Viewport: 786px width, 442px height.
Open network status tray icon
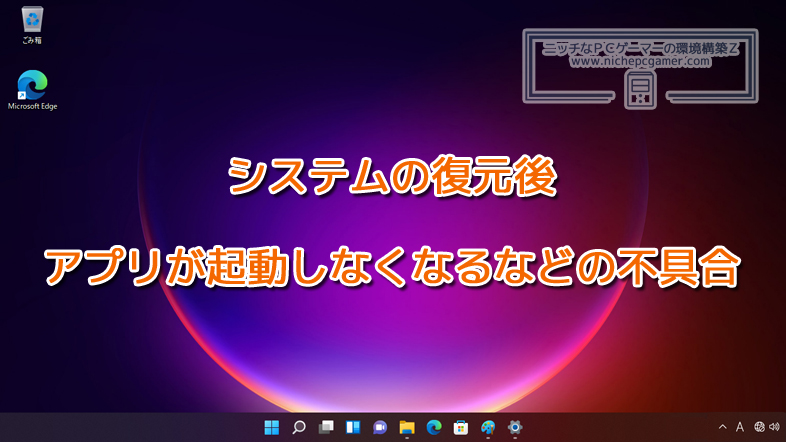point(759,427)
